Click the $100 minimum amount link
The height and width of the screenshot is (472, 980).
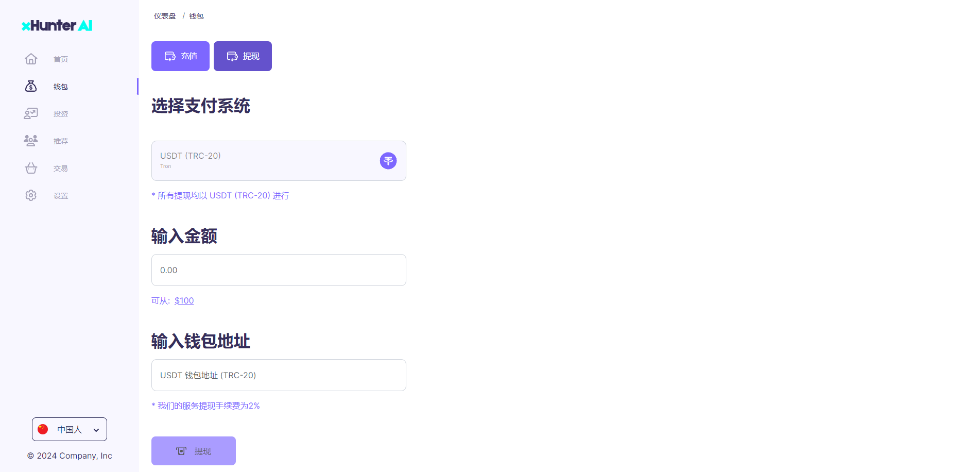click(184, 301)
